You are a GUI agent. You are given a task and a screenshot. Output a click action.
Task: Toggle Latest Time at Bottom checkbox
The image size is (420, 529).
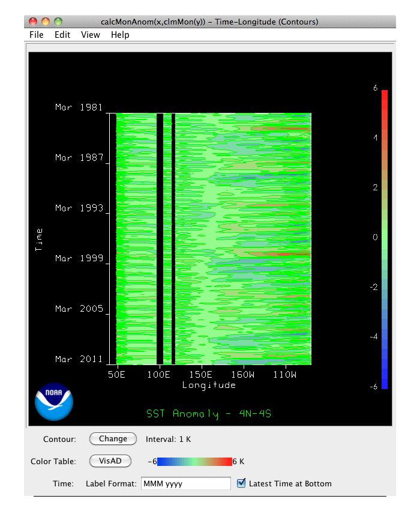(241, 483)
